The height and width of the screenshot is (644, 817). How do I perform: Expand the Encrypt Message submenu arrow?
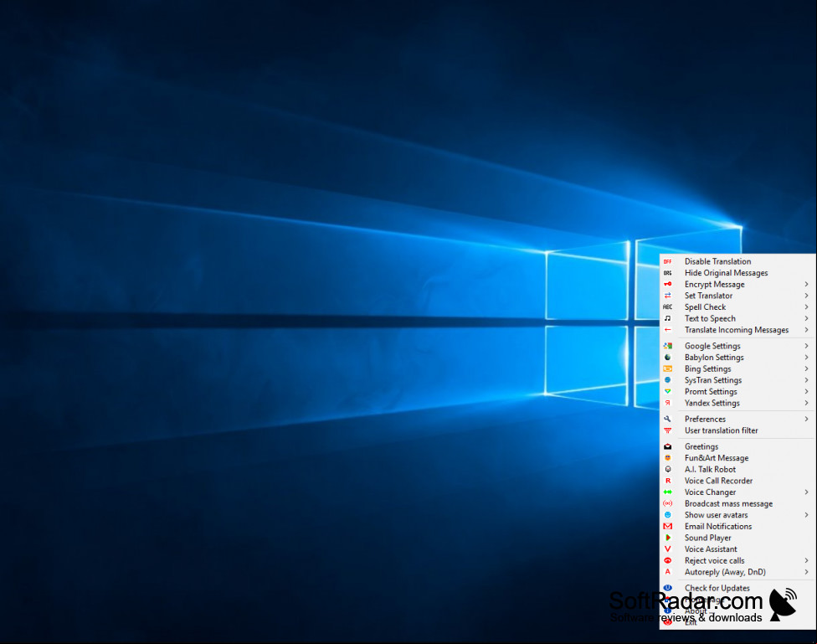tap(806, 284)
